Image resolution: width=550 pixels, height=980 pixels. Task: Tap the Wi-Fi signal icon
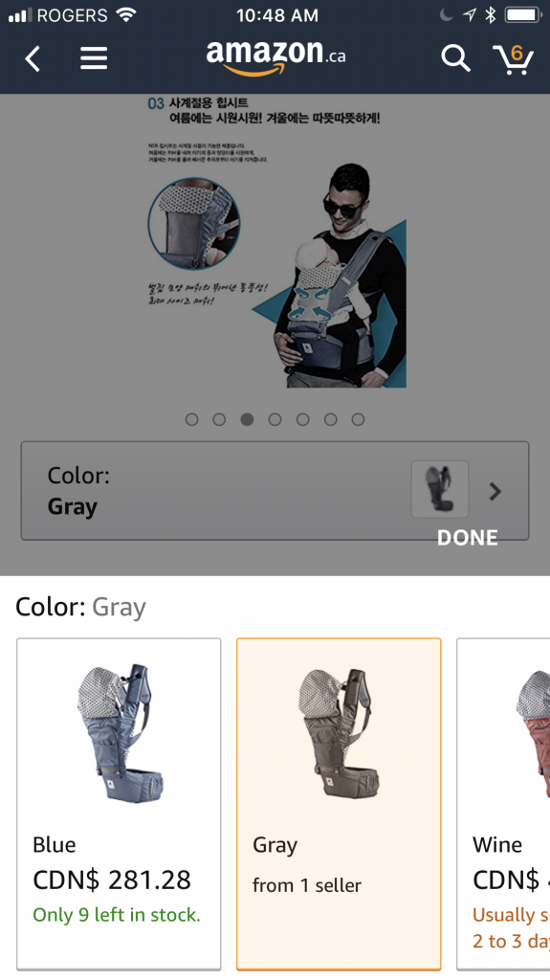125,15
